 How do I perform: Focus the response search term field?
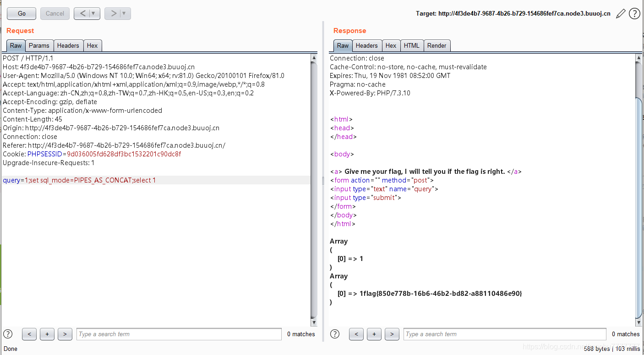(x=505, y=334)
